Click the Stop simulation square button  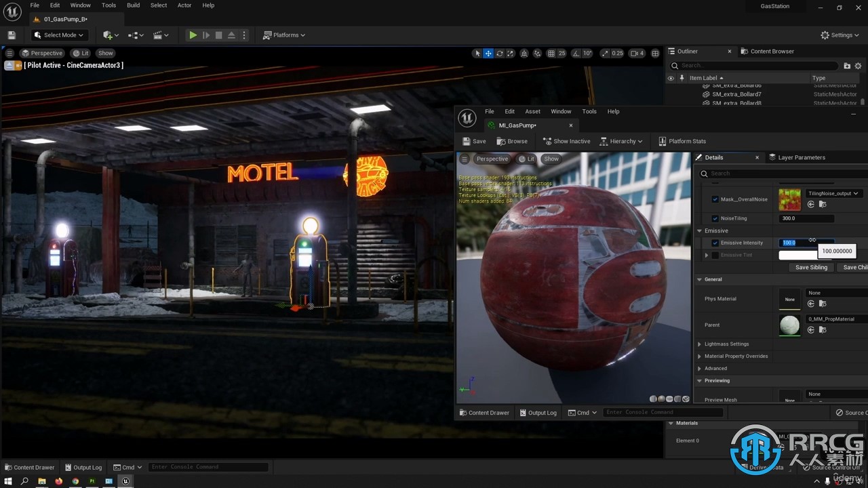218,35
